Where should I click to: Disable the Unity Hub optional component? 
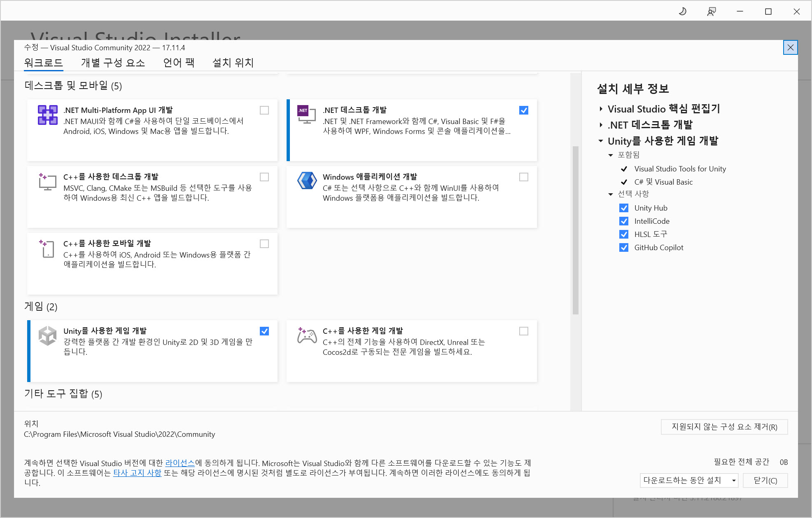[624, 208]
